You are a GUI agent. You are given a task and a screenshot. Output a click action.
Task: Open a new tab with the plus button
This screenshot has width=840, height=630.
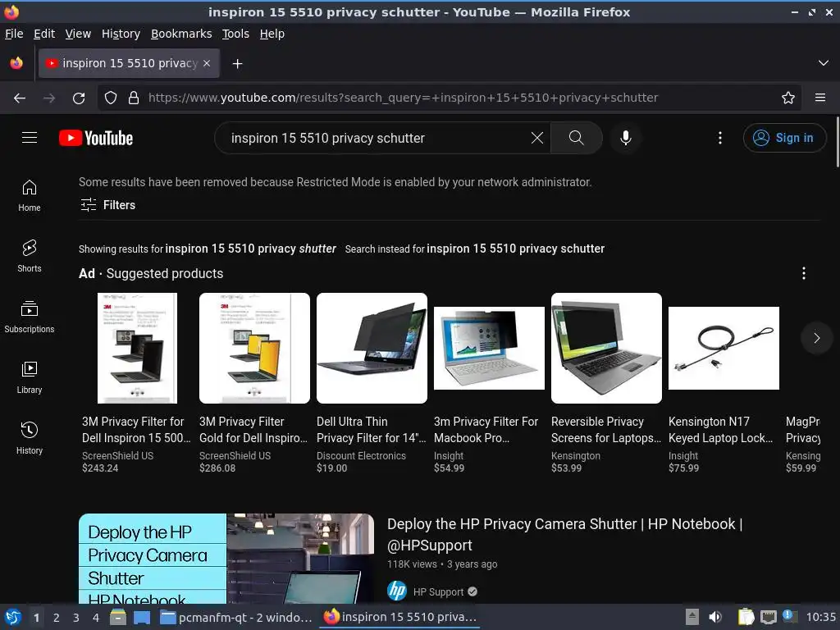click(237, 64)
